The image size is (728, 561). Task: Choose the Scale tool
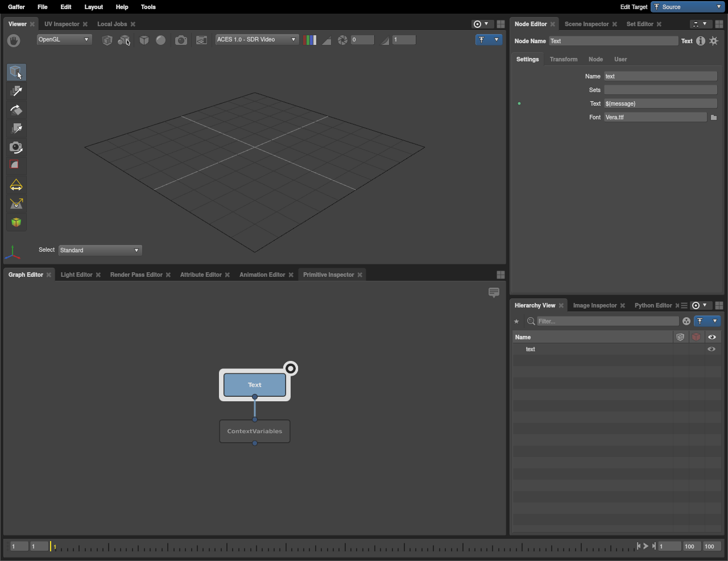(16, 128)
